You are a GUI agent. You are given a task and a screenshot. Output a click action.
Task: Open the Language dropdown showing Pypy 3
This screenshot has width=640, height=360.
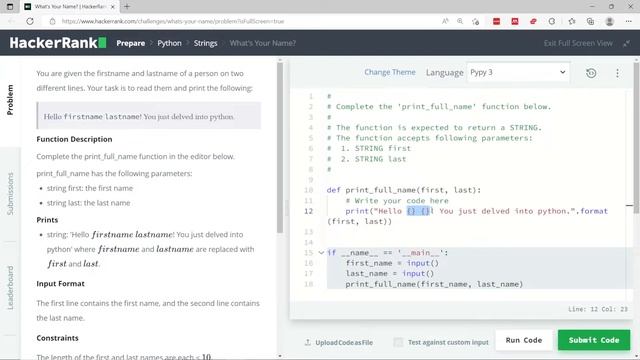coord(518,72)
